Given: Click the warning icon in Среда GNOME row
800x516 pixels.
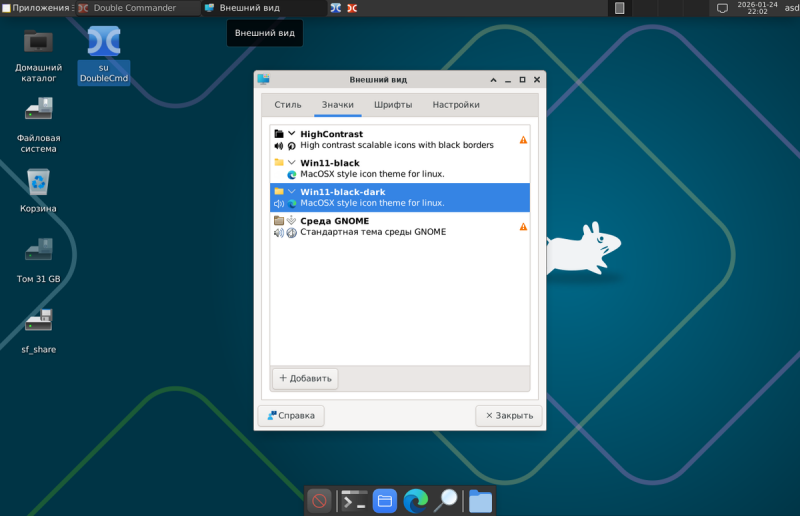Looking at the screenshot, I should point(523,226).
